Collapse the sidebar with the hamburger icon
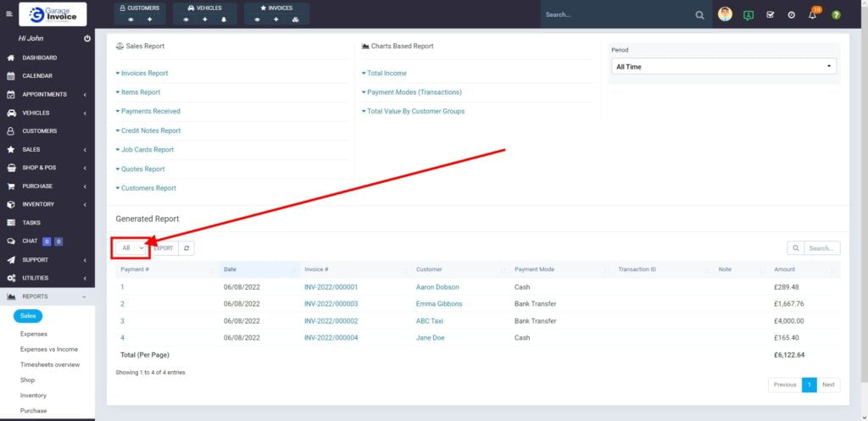Viewport: 868px width, 421px height. [8, 14]
